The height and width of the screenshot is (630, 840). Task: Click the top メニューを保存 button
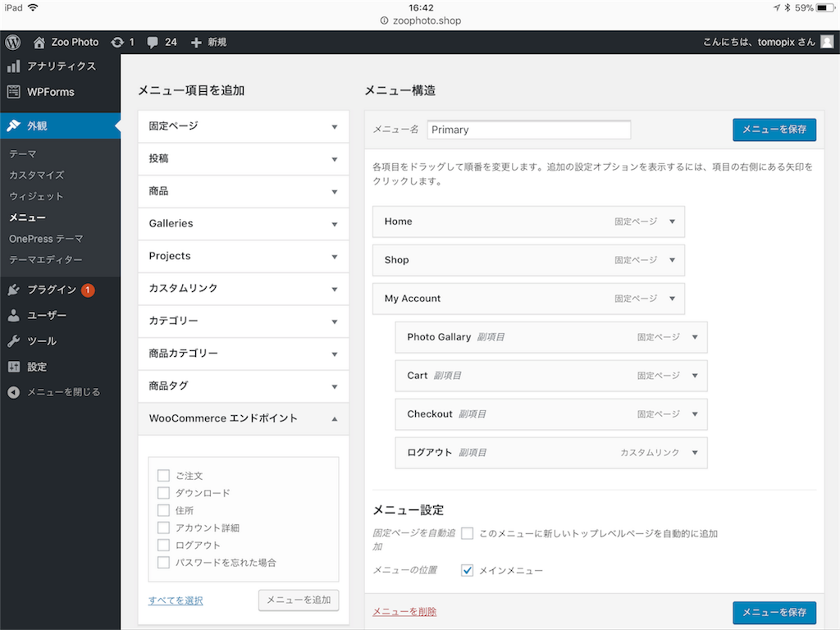point(774,130)
